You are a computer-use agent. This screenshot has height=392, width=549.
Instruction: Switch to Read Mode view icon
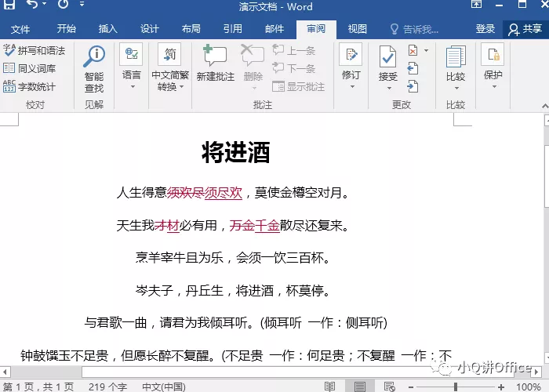(329, 387)
